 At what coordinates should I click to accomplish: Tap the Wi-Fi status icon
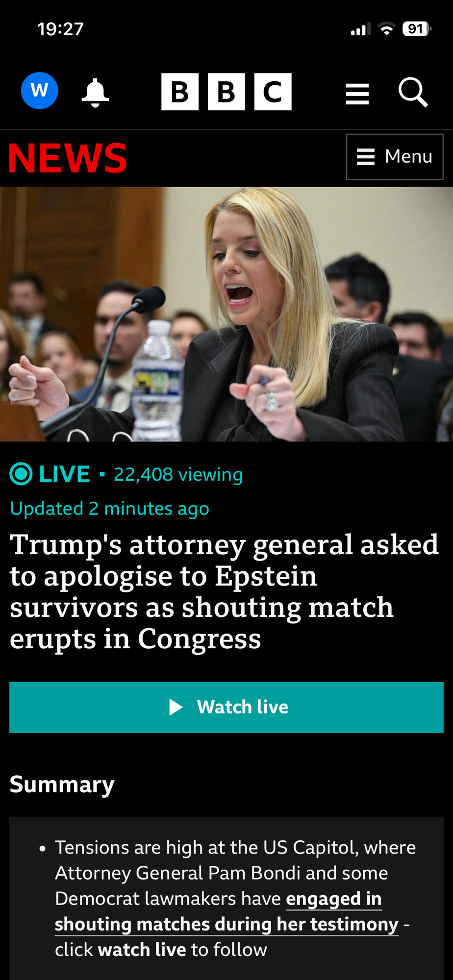click(x=387, y=29)
